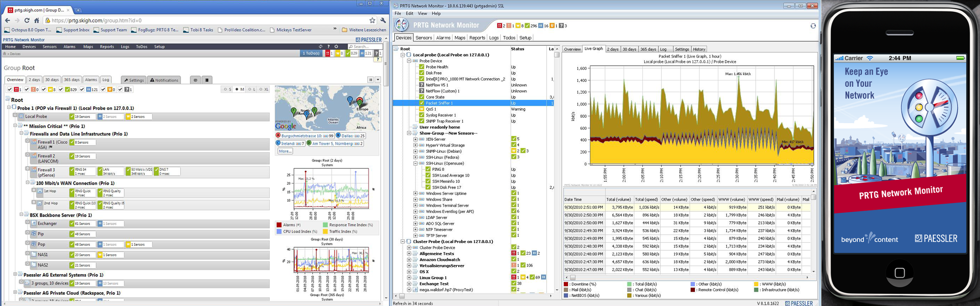Open the Chrome wrench menu
Viewport: 980px width, 306px height.
[x=383, y=20]
